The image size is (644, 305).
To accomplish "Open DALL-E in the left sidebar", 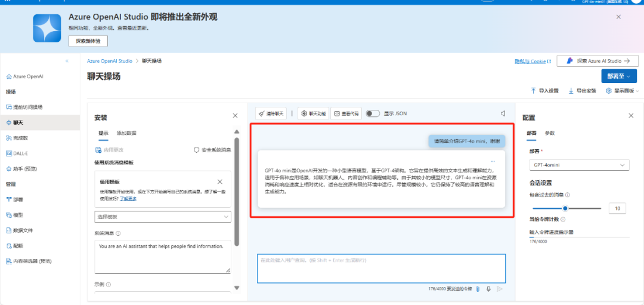I will 20,153.
